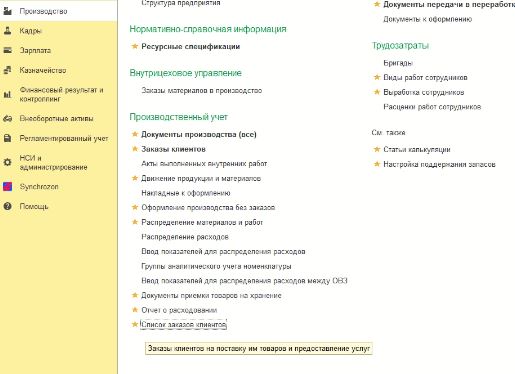Open Заказы материалов в производство
This screenshot has width=515, height=374.
pos(202,90)
